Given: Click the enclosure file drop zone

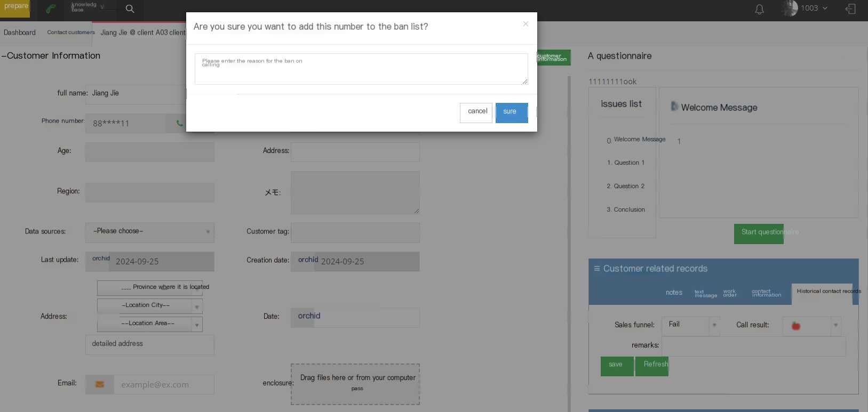Looking at the screenshot, I should click(x=355, y=384).
